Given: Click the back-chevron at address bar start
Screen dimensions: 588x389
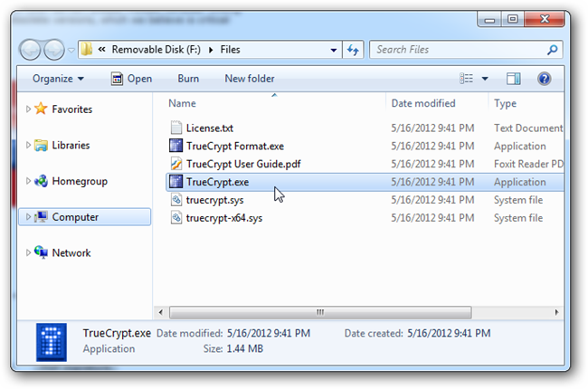Looking at the screenshot, I should (101, 50).
